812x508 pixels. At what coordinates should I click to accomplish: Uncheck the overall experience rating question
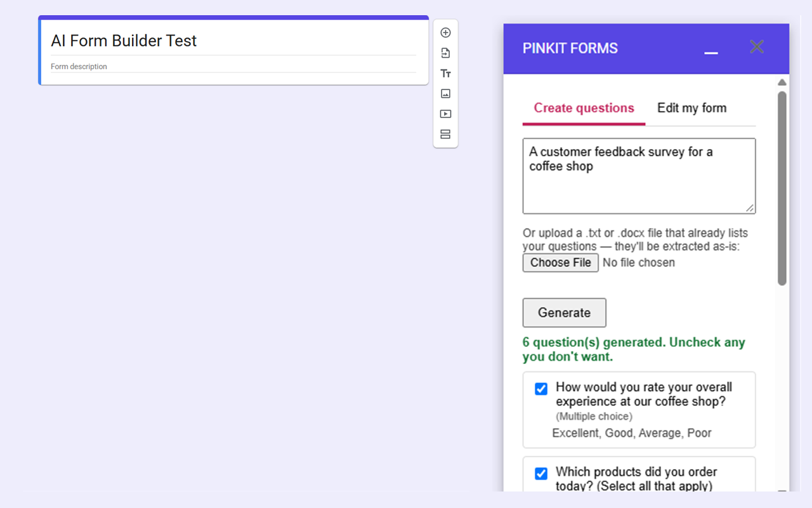point(541,389)
